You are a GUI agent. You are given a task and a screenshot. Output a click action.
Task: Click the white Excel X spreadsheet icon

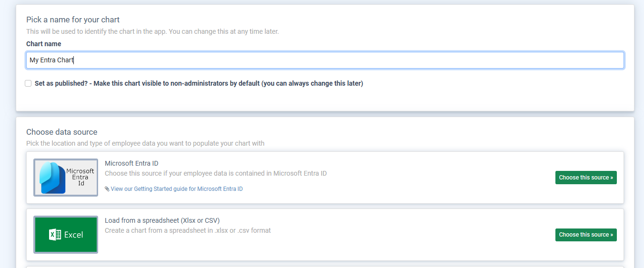pyautogui.click(x=55, y=235)
